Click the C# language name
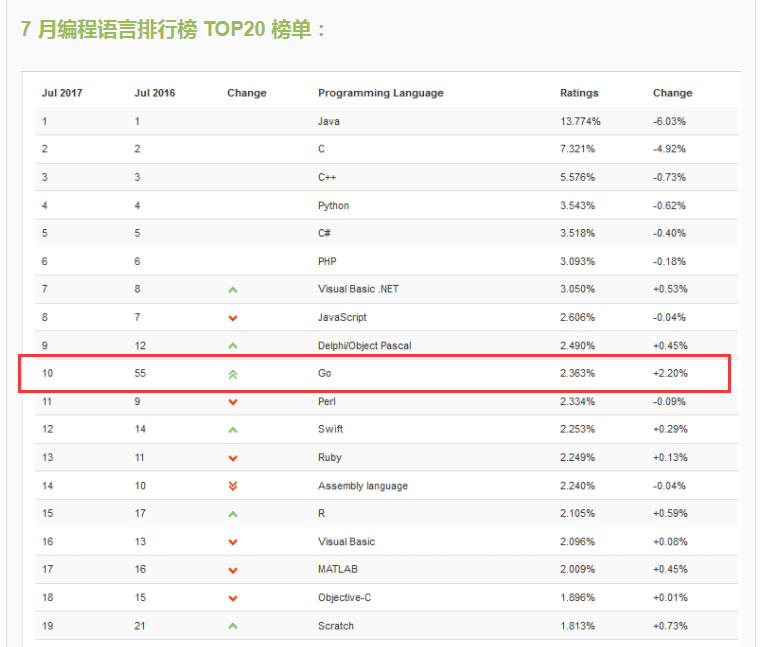This screenshot has width=765, height=647. [x=324, y=233]
